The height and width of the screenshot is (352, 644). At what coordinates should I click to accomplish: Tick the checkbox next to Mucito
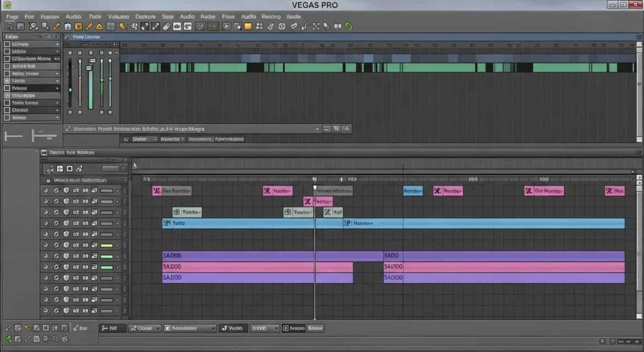pos(7,52)
